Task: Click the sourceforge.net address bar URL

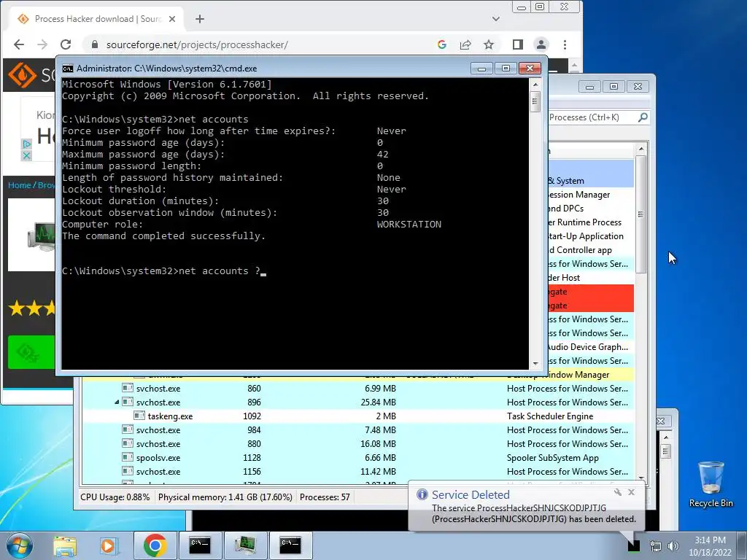Action: point(197,44)
